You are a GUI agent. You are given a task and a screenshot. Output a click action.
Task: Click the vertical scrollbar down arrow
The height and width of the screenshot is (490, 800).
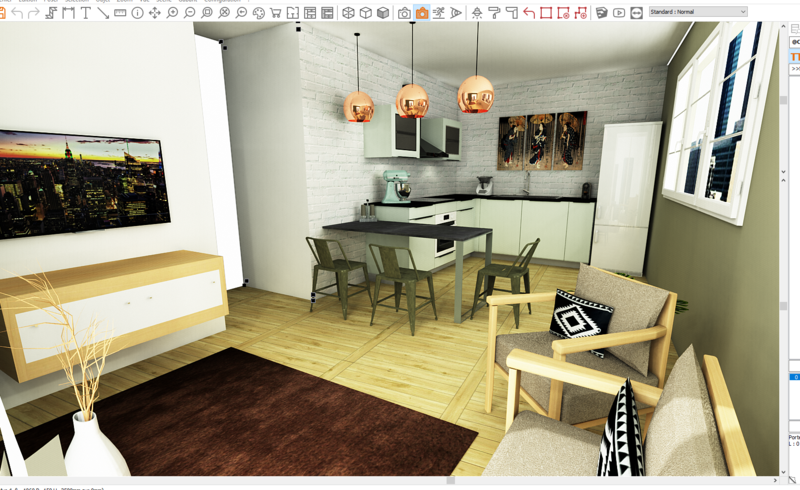783,471
